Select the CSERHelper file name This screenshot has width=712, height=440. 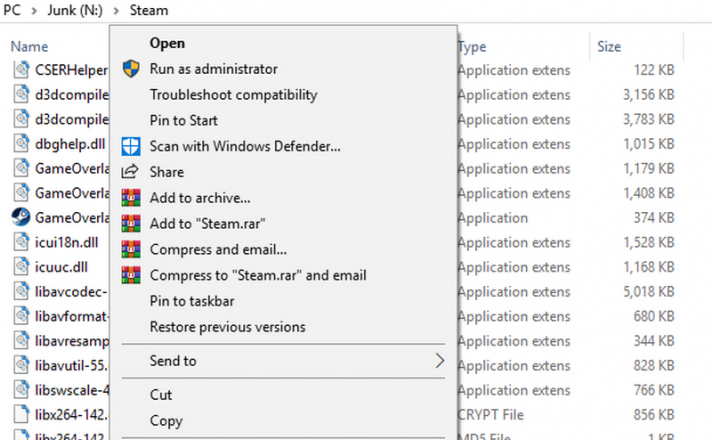[x=71, y=70]
